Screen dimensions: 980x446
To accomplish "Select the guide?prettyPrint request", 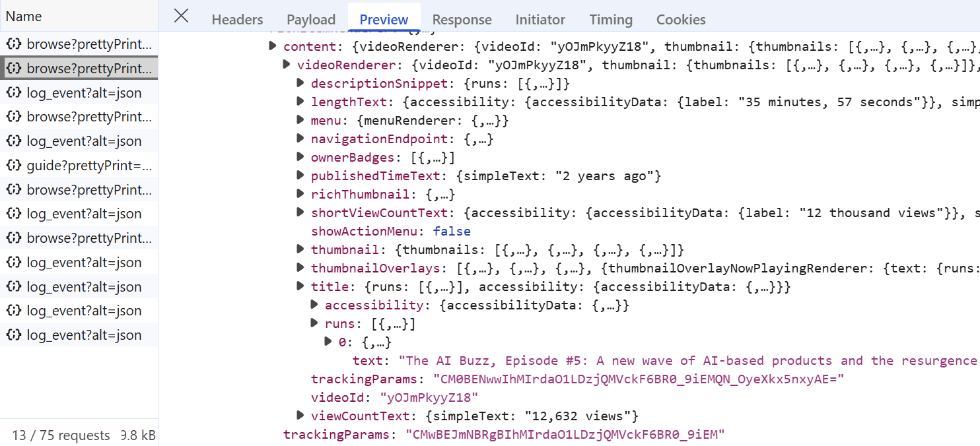I will click(x=88, y=166).
